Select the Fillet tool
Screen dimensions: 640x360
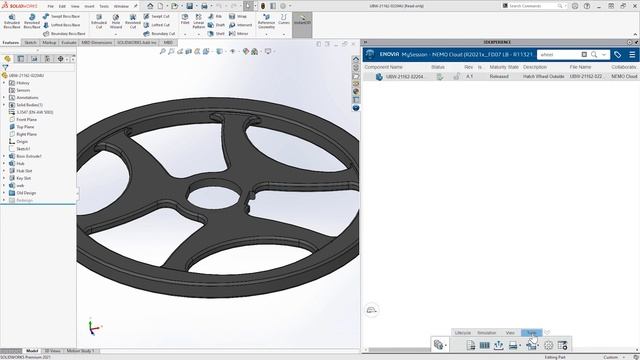point(185,19)
